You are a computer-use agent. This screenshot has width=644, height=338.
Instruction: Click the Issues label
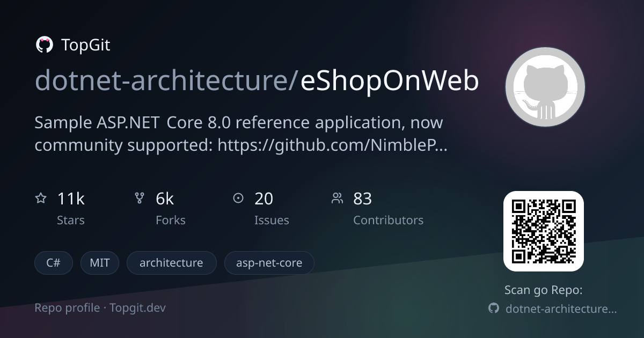coord(272,220)
